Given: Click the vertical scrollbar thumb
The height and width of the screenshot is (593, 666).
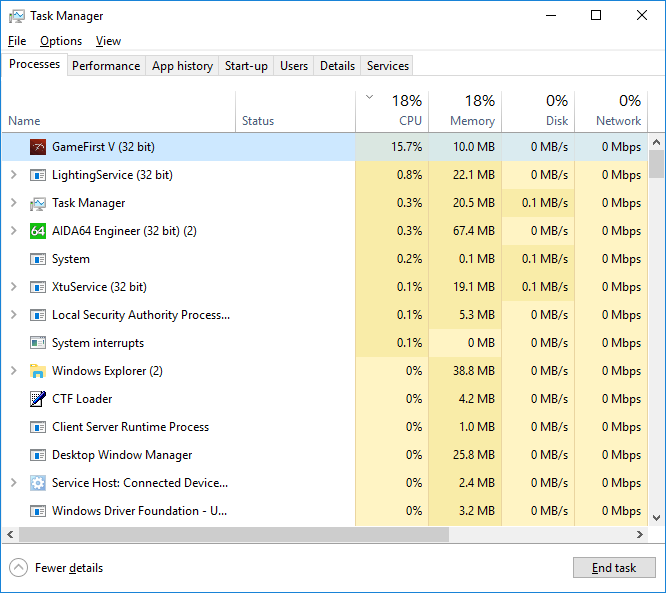Looking at the screenshot, I should [x=656, y=164].
